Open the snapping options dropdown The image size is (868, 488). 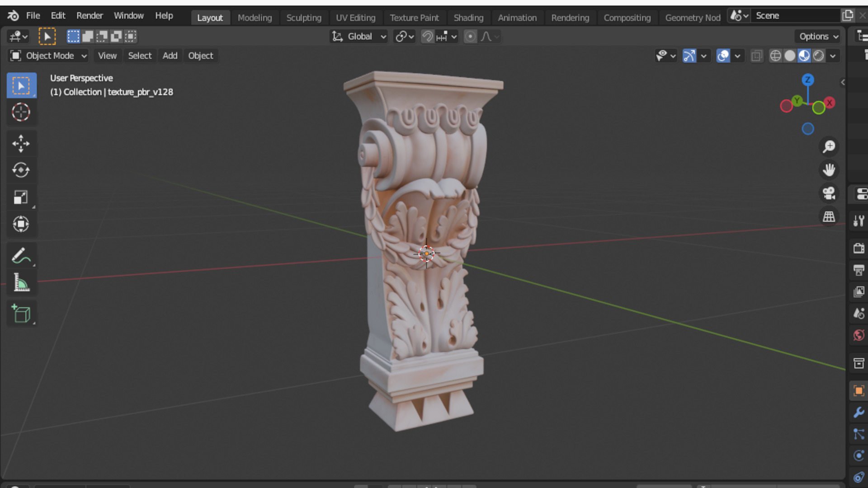(x=447, y=37)
